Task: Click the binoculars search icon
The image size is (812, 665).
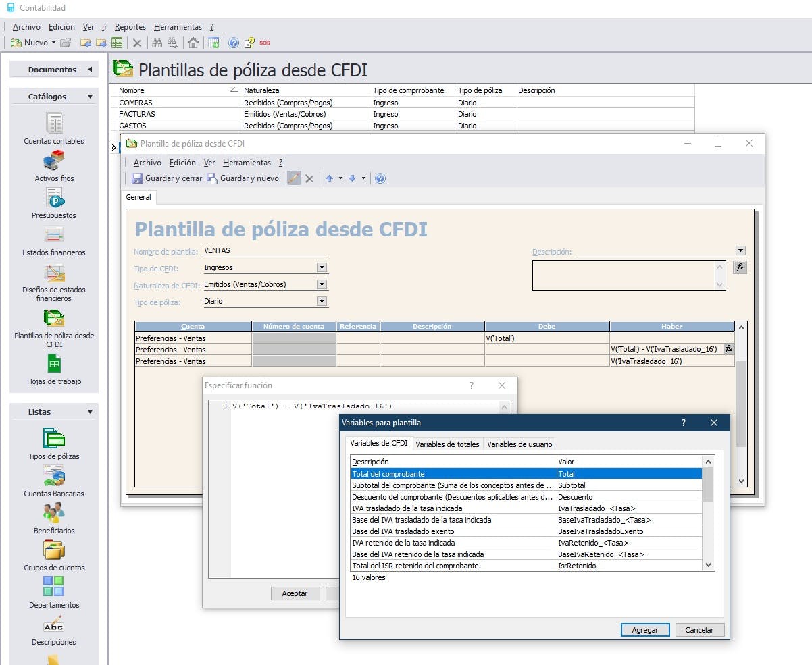Action: point(157,43)
